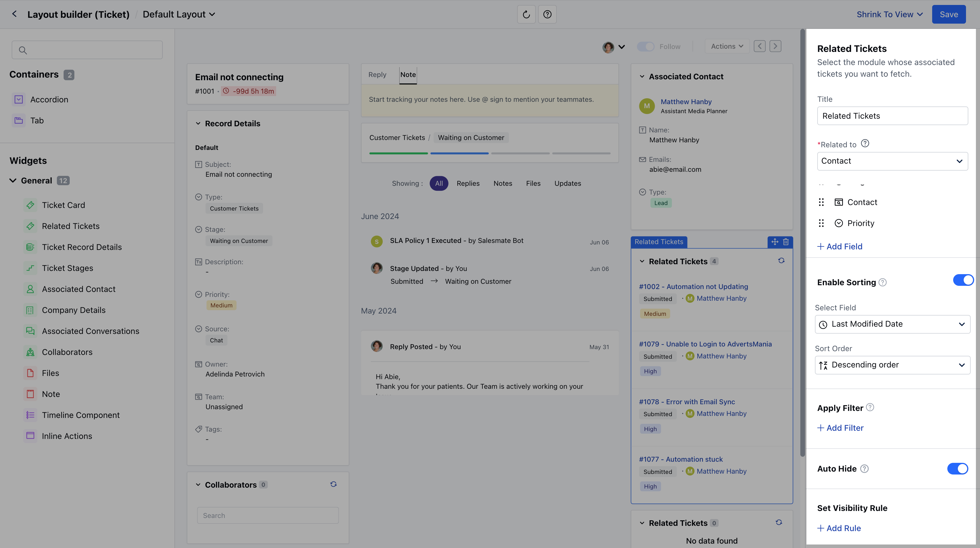Click the refresh icon on the Related Tickets widget
This screenshot has height=548, width=980.
point(781,260)
